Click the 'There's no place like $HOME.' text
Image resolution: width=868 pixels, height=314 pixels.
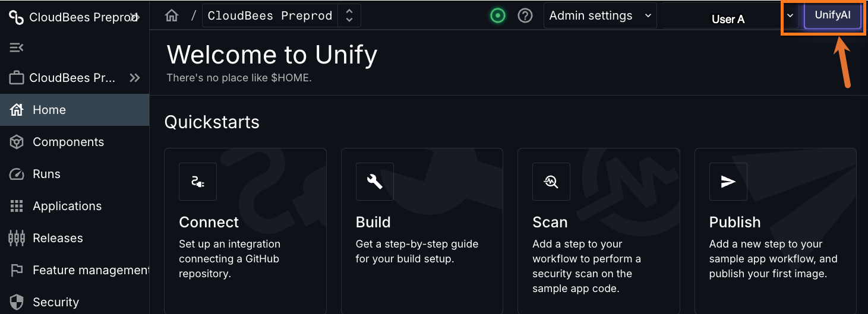coord(239,78)
